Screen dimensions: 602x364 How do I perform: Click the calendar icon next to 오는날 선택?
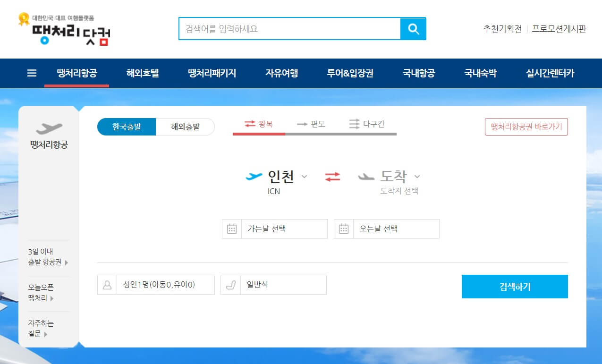(x=343, y=229)
